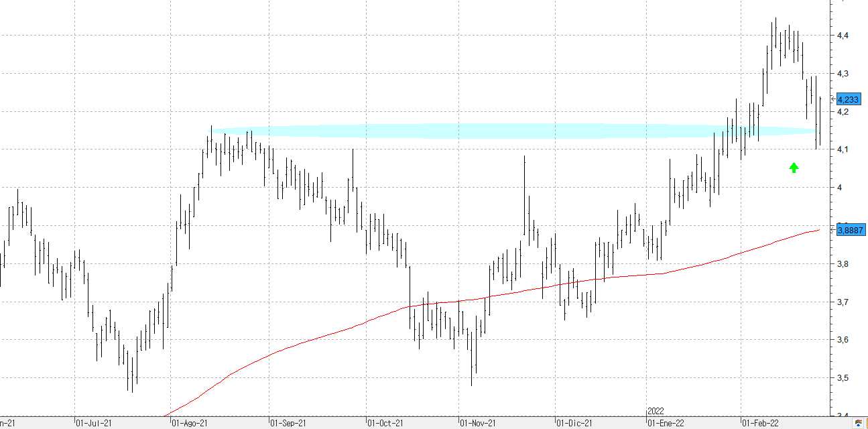Viewport: 868px width, 429px height.
Task: Click the 3,5 level on the price axis
Action: [843, 378]
